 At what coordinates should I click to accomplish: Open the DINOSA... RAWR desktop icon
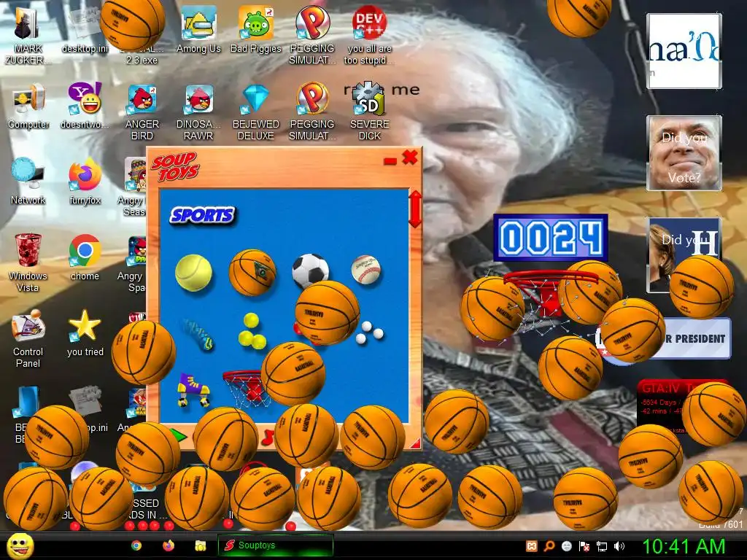[198, 112]
